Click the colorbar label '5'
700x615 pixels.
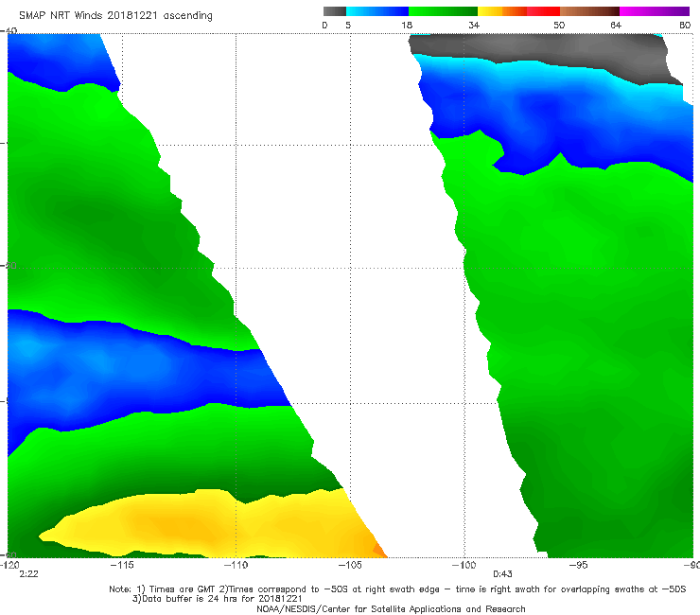[x=348, y=26]
